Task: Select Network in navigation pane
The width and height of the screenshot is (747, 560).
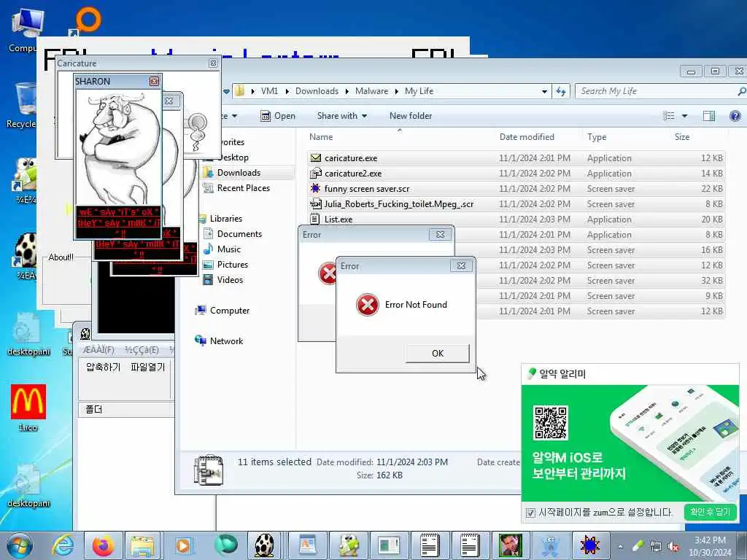Action: click(226, 341)
